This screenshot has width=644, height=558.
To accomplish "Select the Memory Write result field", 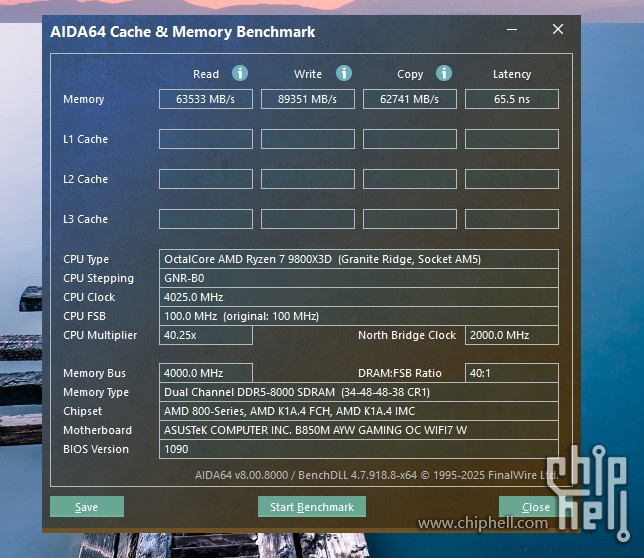I will point(308,99).
